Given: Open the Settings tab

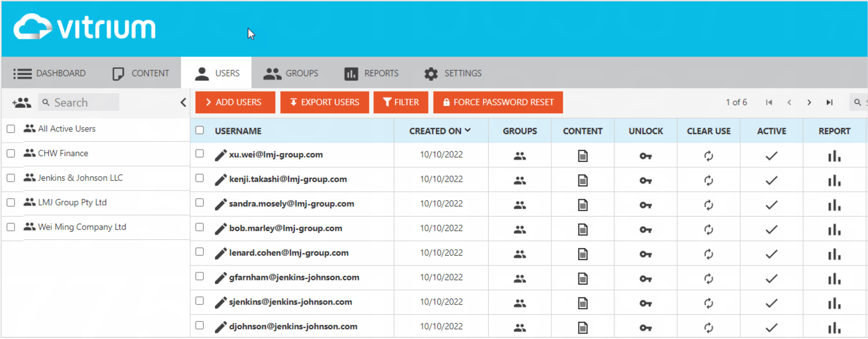Looking at the screenshot, I should point(452,73).
